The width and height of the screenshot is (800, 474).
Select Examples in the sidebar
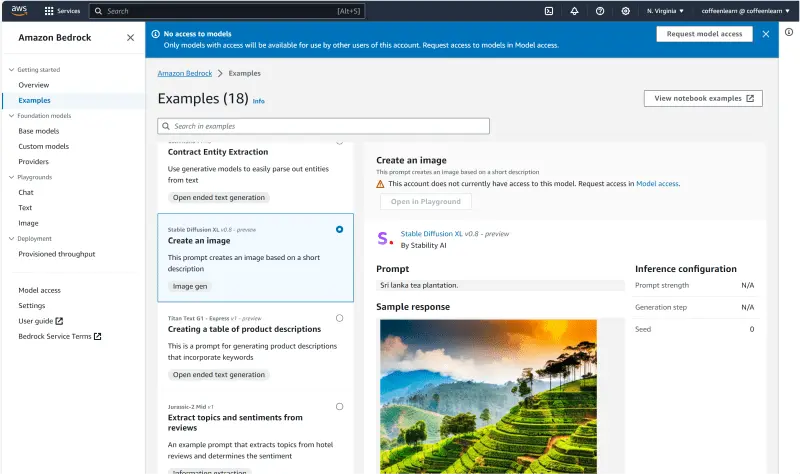click(x=34, y=101)
